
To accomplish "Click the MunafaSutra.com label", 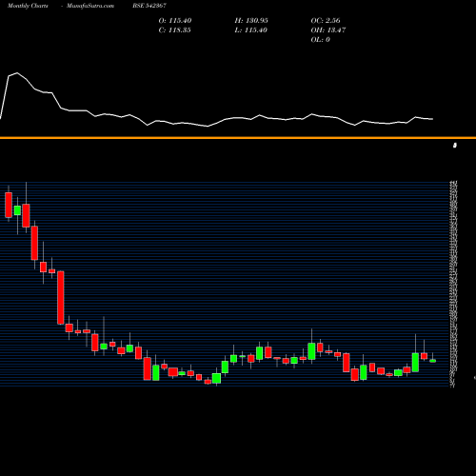I will tap(90, 6).
